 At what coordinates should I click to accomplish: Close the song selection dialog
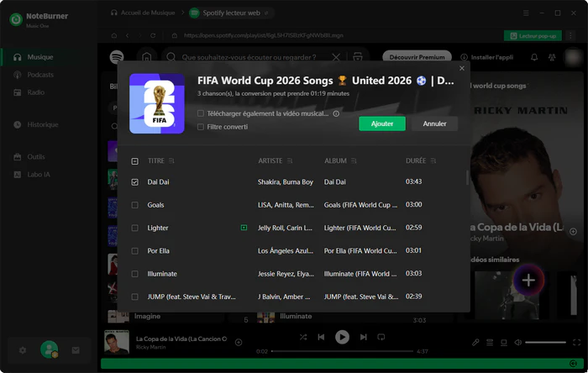tap(462, 68)
